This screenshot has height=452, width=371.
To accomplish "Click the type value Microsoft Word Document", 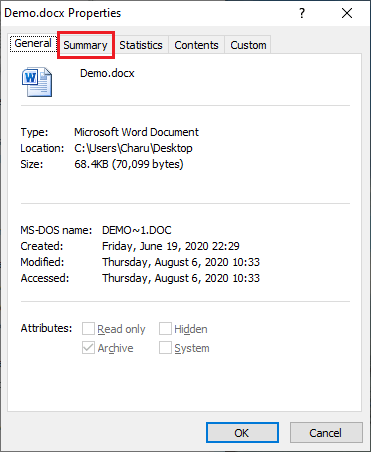I will pos(136,132).
